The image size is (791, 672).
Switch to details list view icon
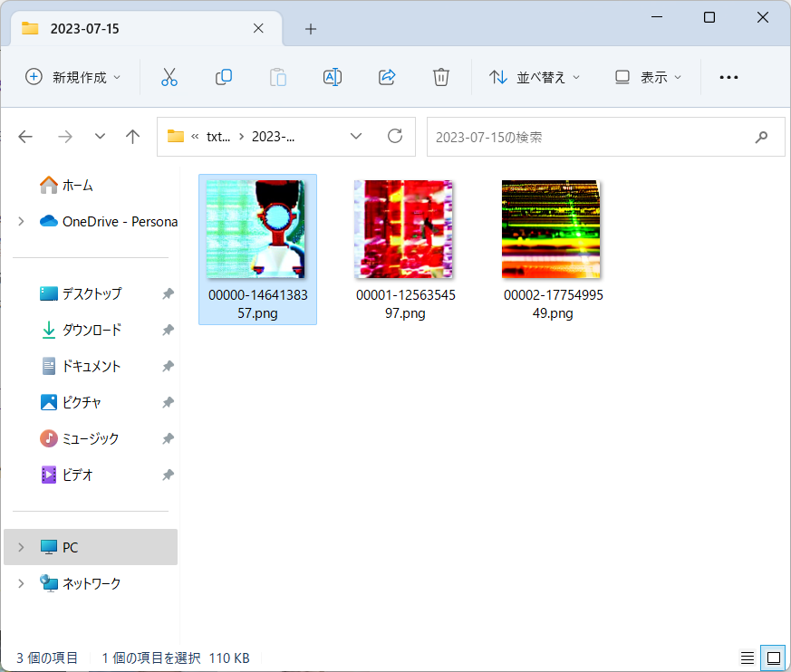pyautogui.click(x=748, y=658)
